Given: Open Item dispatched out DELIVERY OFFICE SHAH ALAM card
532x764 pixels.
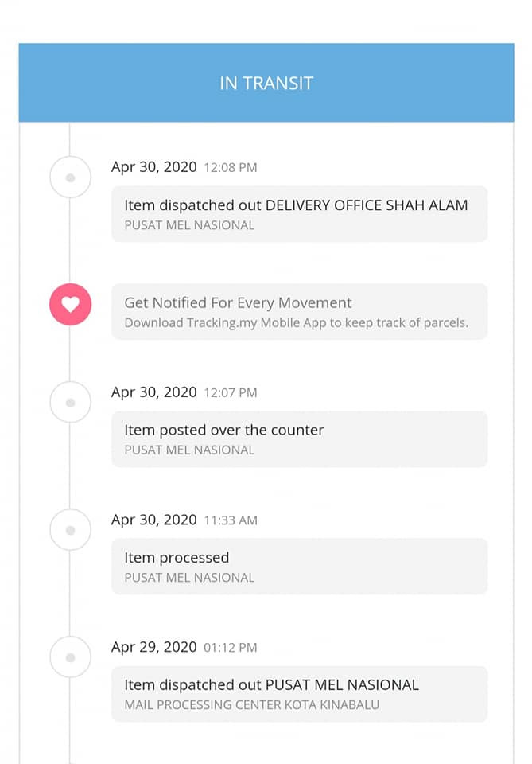Looking at the screenshot, I should [299, 214].
